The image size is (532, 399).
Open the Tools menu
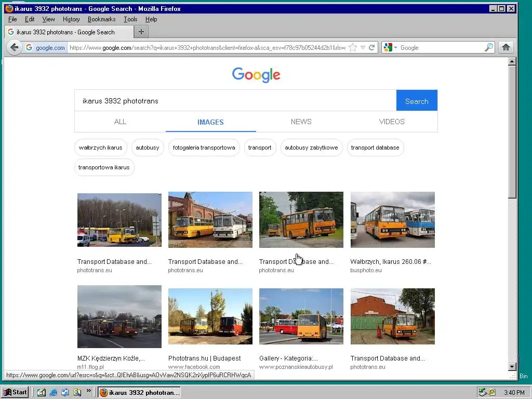click(x=130, y=19)
